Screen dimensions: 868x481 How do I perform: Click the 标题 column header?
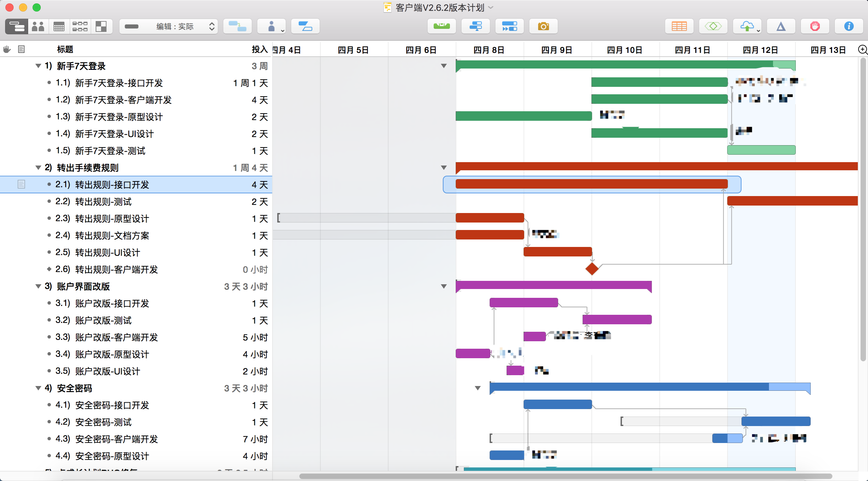click(x=65, y=50)
